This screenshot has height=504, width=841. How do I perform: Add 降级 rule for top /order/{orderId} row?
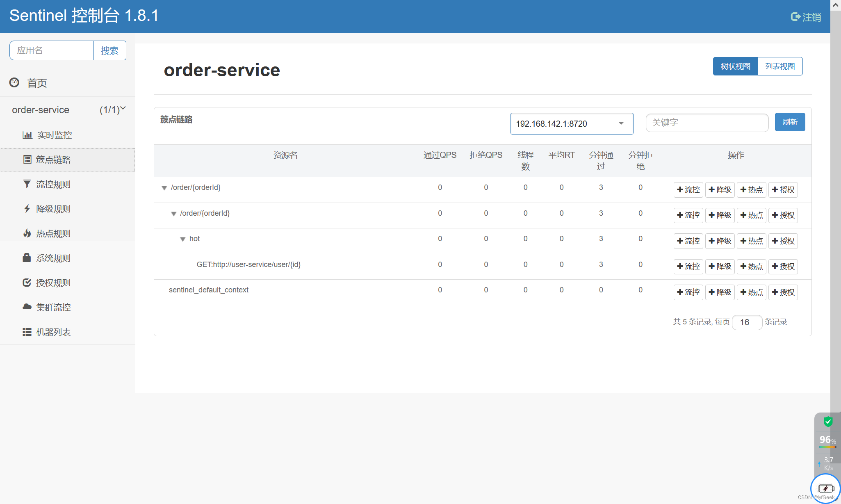pos(720,189)
